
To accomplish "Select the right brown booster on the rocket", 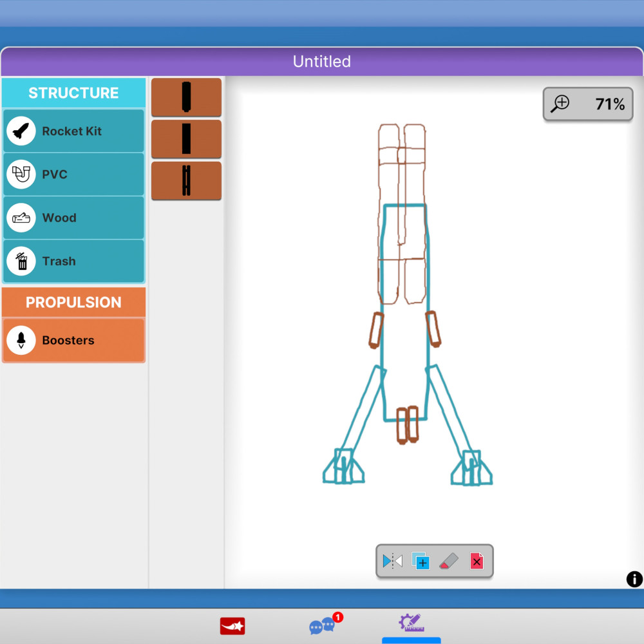I will (433, 329).
